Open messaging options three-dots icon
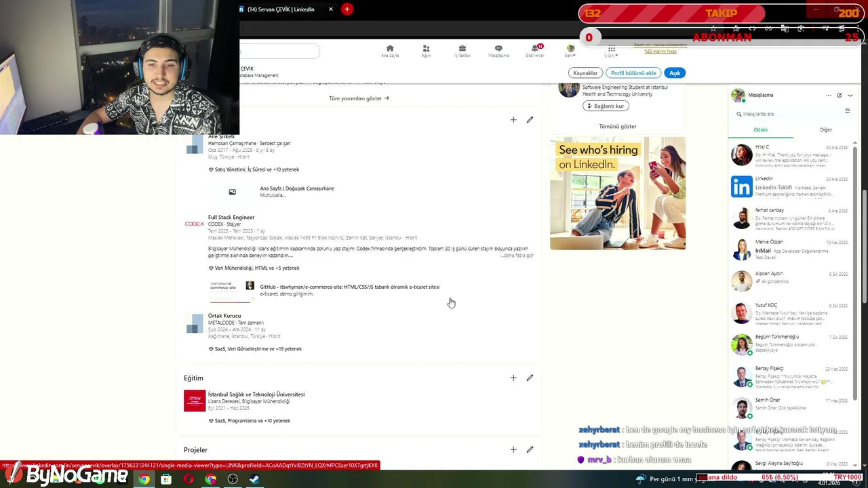 point(828,96)
